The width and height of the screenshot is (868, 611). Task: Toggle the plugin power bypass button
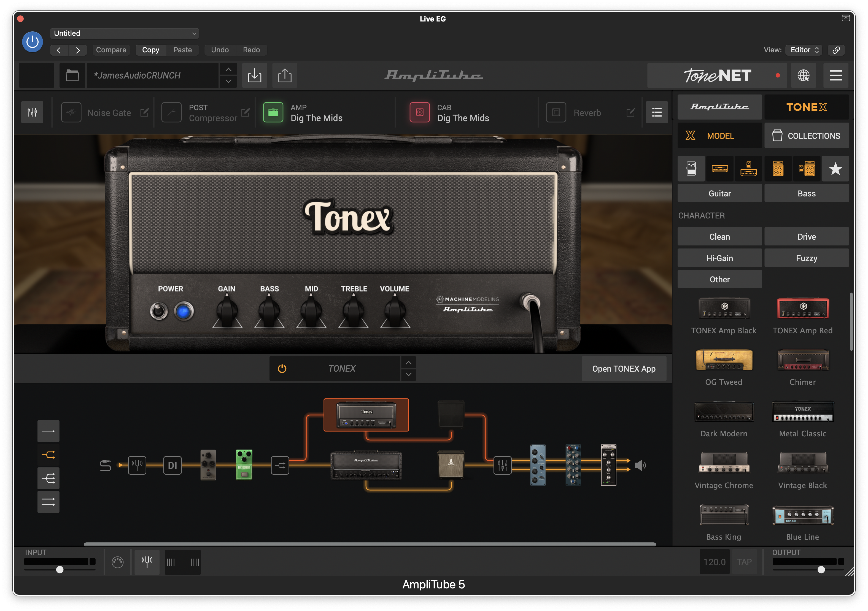tap(33, 42)
